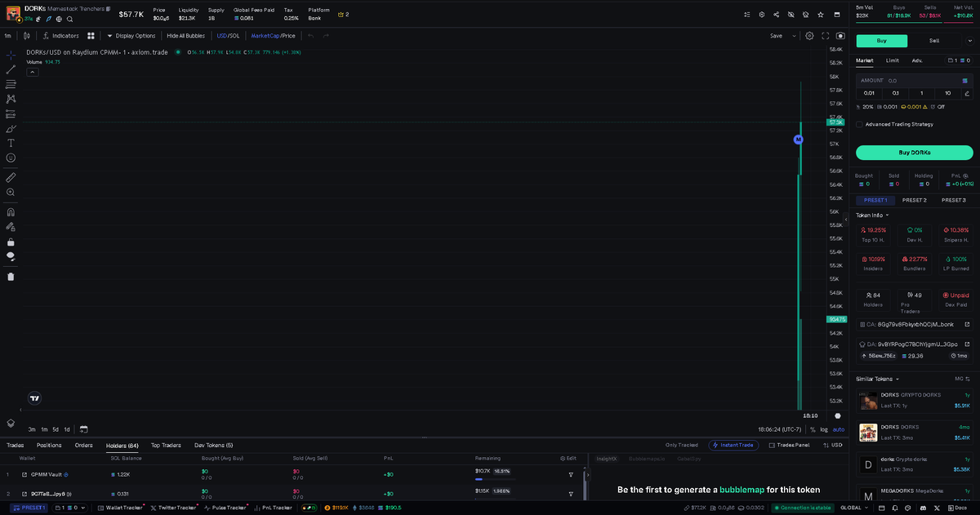Expand the Similar Tokens section
Image resolution: width=980 pixels, height=515 pixels.
tap(877, 379)
